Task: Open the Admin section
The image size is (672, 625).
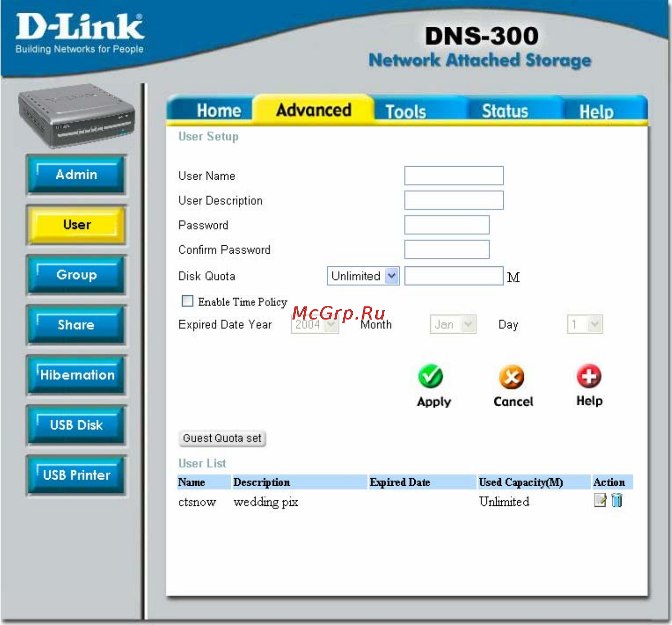Action: click(77, 175)
